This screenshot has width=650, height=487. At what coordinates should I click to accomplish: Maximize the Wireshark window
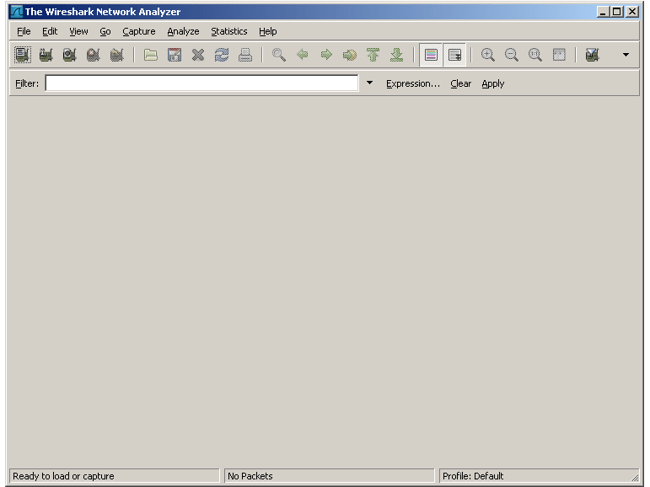pos(617,12)
